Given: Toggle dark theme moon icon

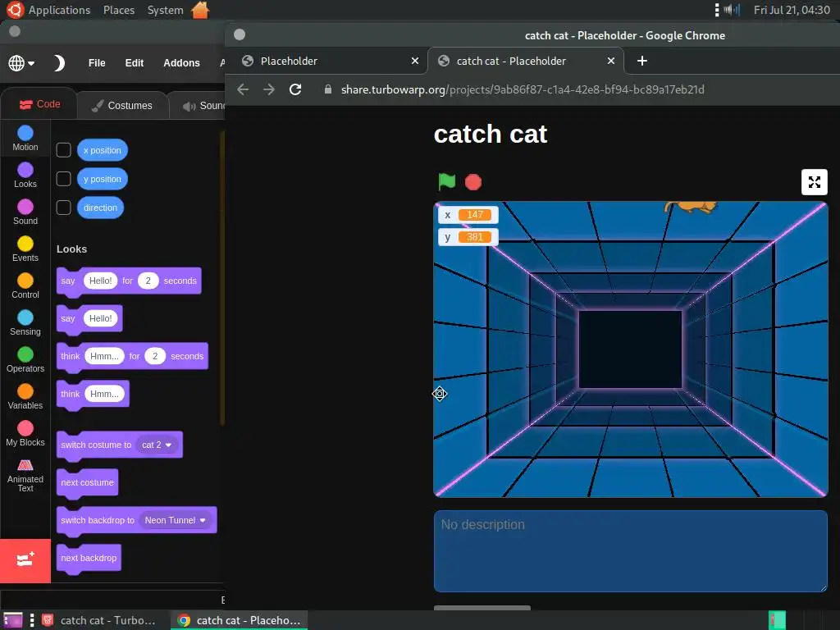Looking at the screenshot, I should point(59,62).
